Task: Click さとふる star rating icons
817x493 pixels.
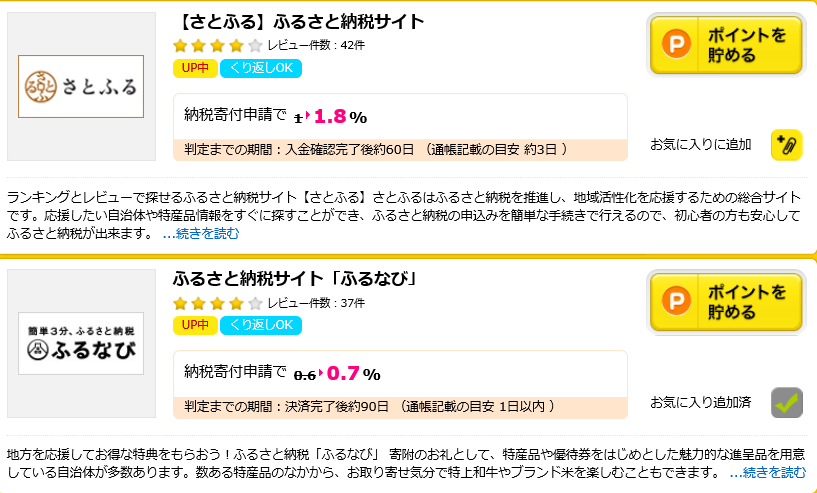Action: tap(218, 46)
